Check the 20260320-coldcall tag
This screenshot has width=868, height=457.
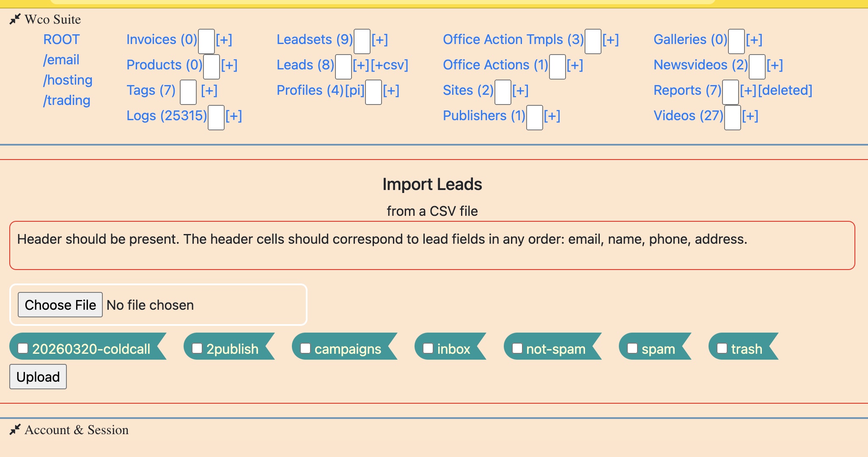pyautogui.click(x=23, y=348)
